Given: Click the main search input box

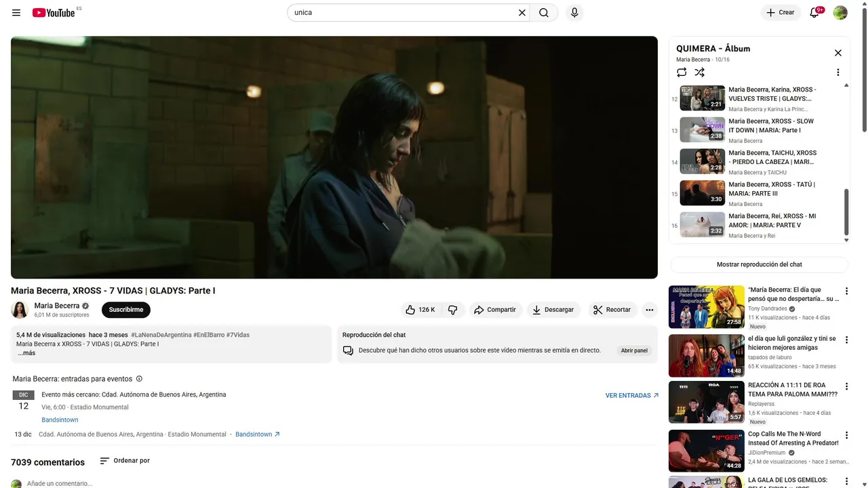Looking at the screenshot, I should [404, 13].
